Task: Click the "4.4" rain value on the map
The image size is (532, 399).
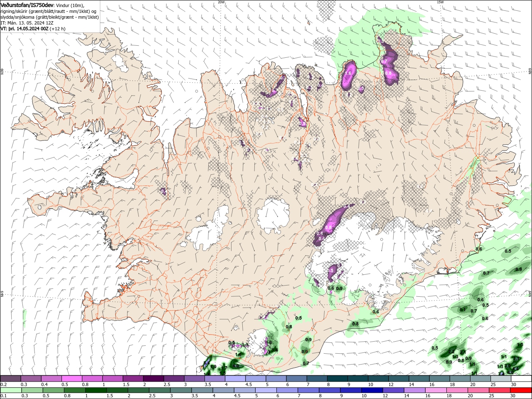Action: [515, 369]
